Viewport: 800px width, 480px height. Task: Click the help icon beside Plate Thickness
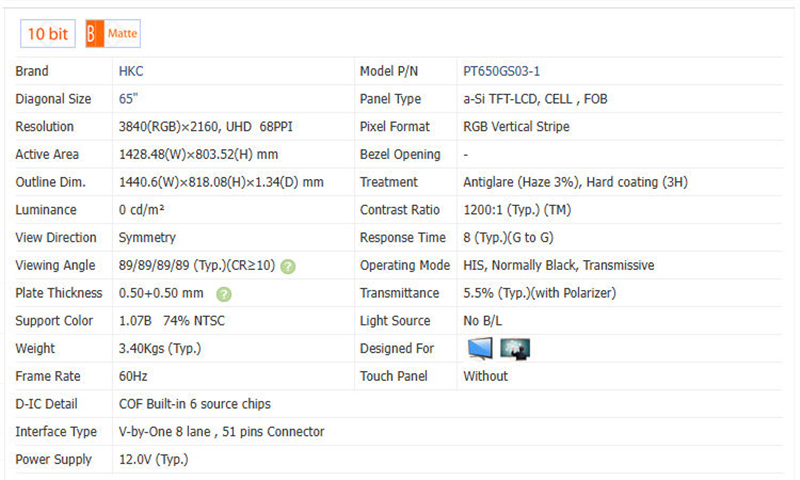(x=224, y=294)
